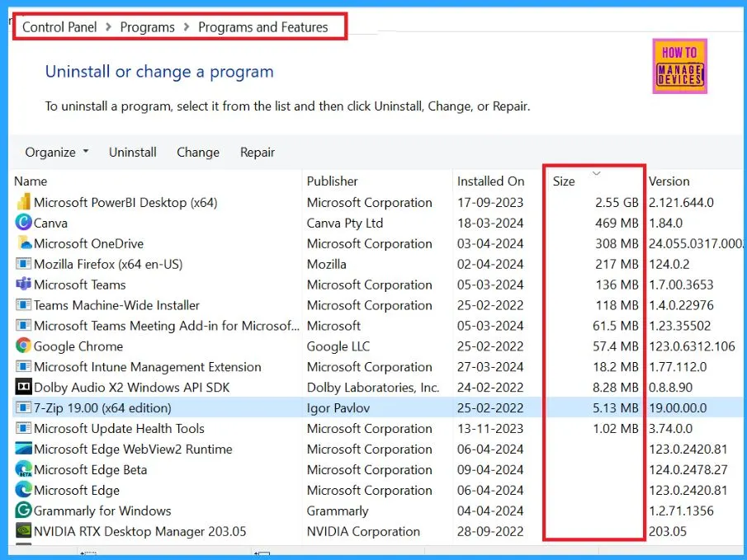Click the Google Chrome icon
Screen dimensions: 747x560
pos(23,346)
